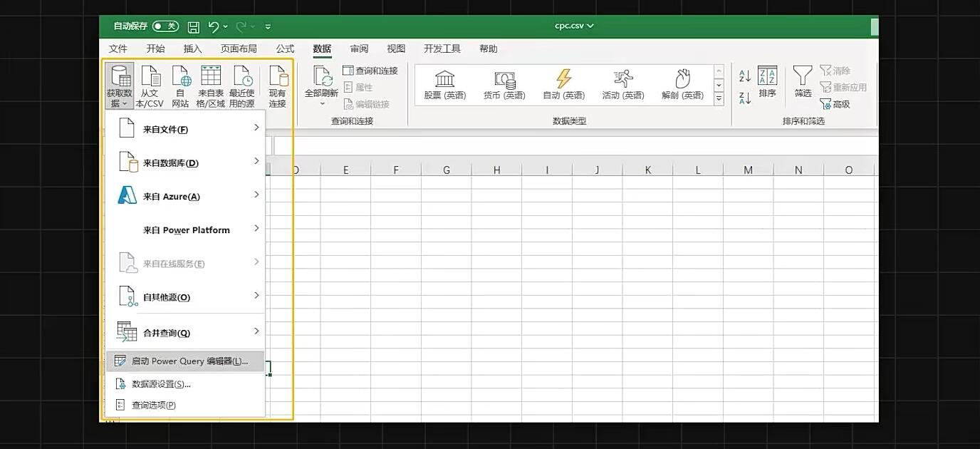Select Activities (活动) data type
Screen dimensions: 980x449
point(623,85)
